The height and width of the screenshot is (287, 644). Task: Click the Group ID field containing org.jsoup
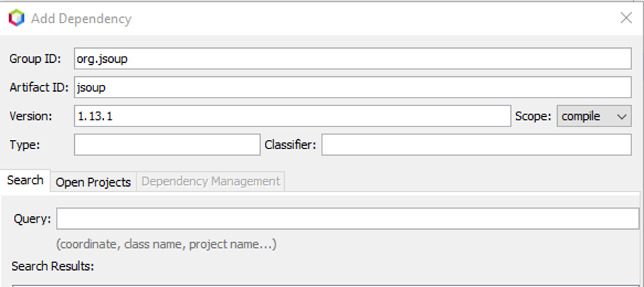pyautogui.click(x=352, y=59)
